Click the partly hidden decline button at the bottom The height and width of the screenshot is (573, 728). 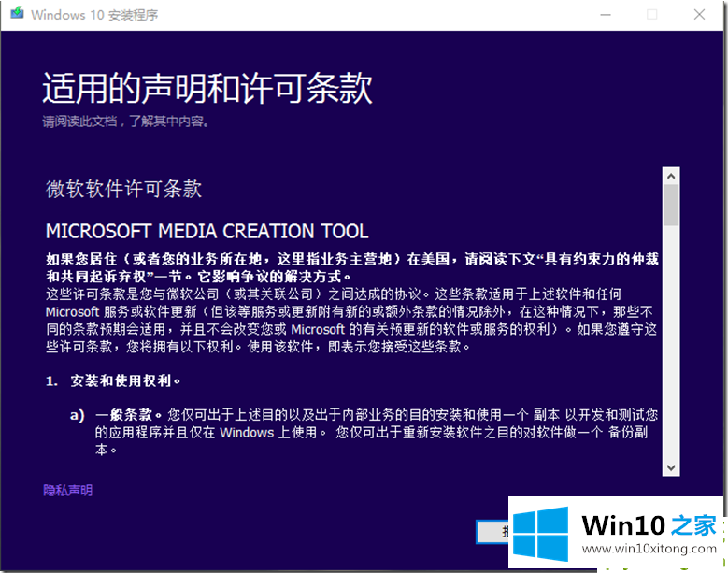pyautogui.click(x=492, y=531)
